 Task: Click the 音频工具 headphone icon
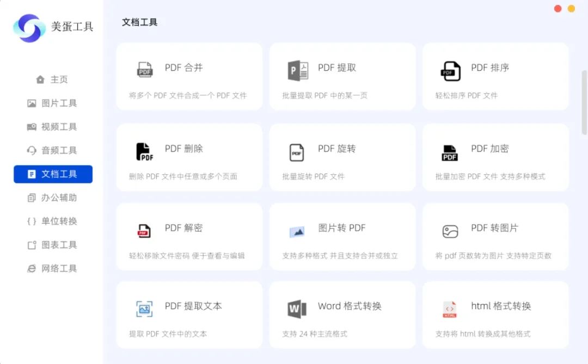click(x=33, y=150)
